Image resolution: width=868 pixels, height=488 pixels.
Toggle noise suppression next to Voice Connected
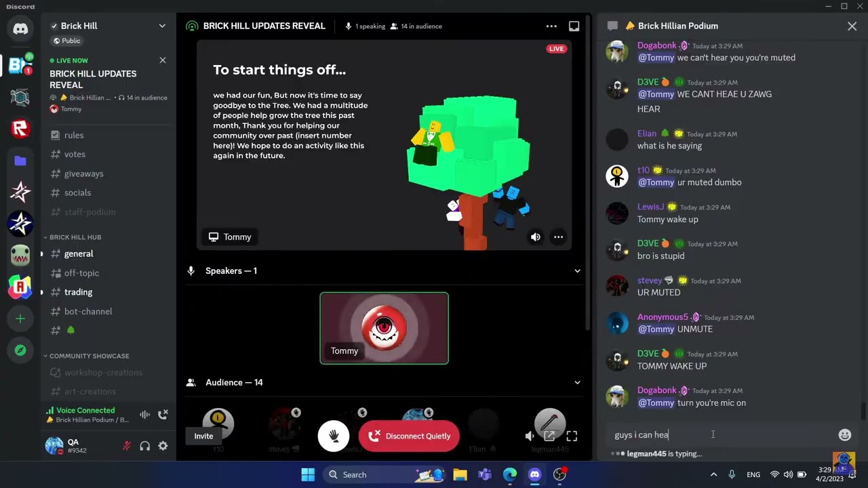tap(144, 415)
